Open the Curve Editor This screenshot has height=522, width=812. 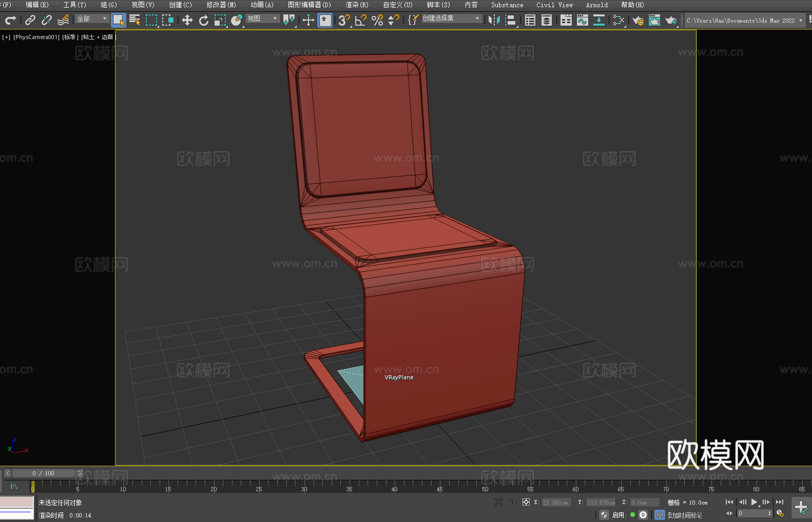coord(583,20)
